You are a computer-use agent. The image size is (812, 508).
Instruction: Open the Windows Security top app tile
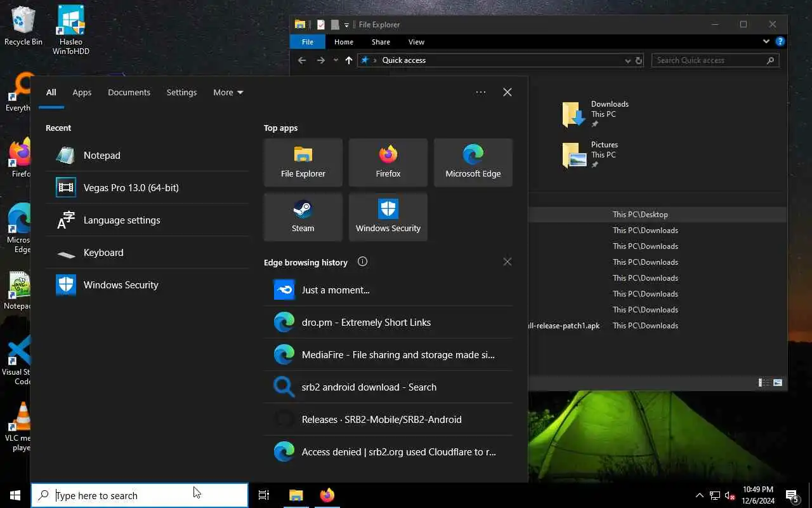click(388, 217)
